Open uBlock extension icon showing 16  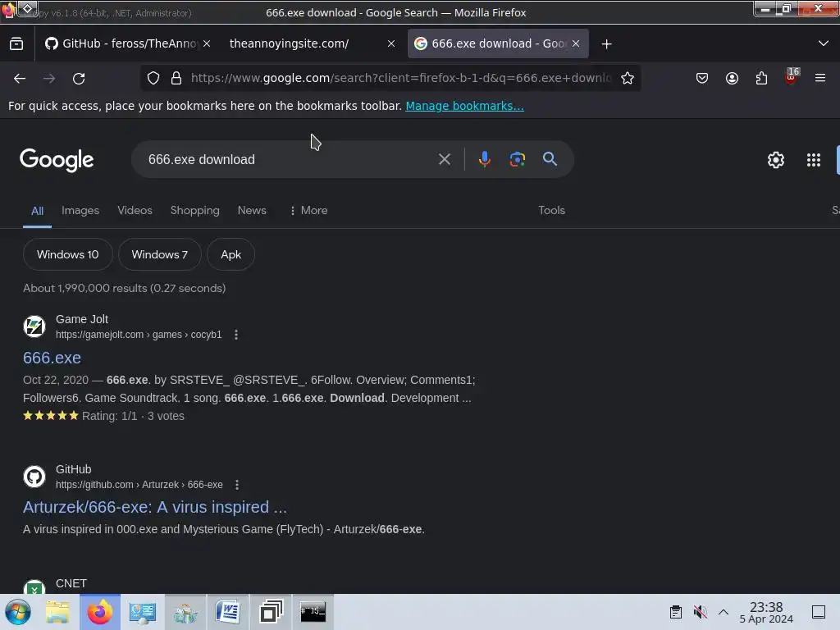point(792,76)
